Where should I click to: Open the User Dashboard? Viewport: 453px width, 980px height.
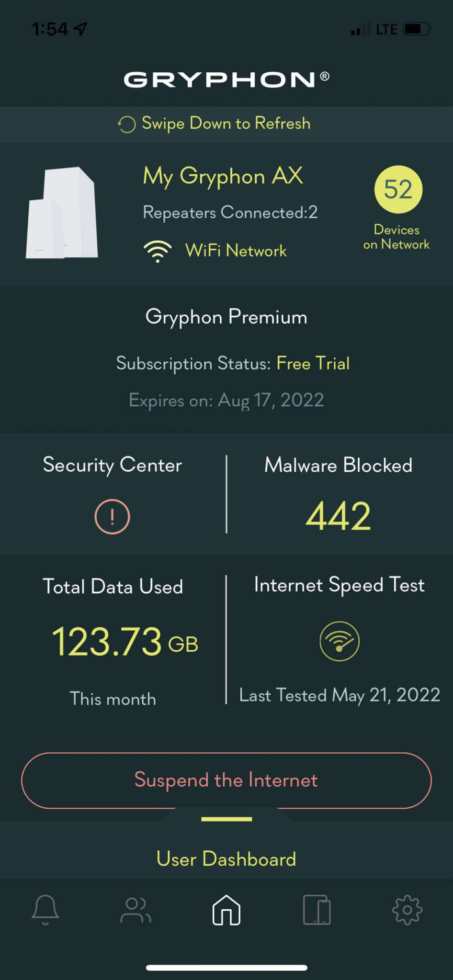point(226,858)
